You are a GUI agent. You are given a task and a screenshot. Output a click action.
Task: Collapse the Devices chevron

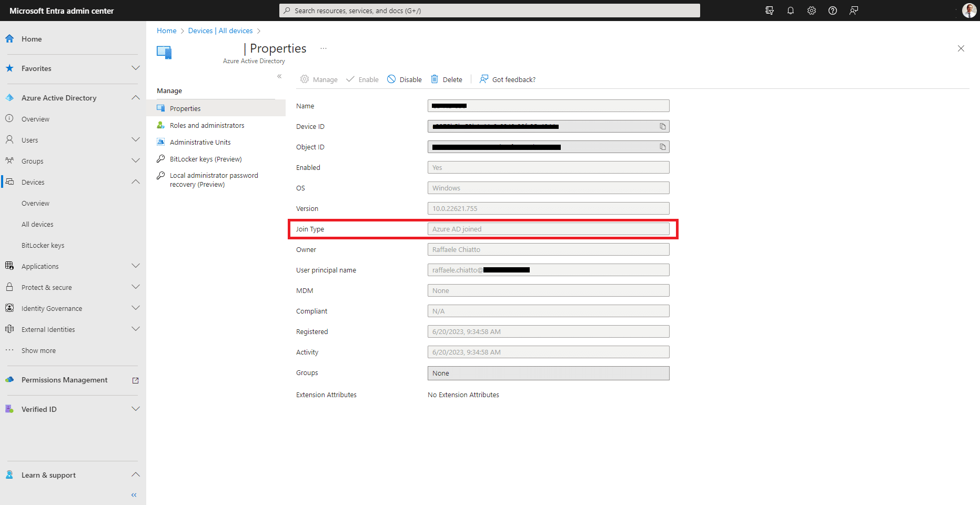pyautogui.click(x=136, y=181)
